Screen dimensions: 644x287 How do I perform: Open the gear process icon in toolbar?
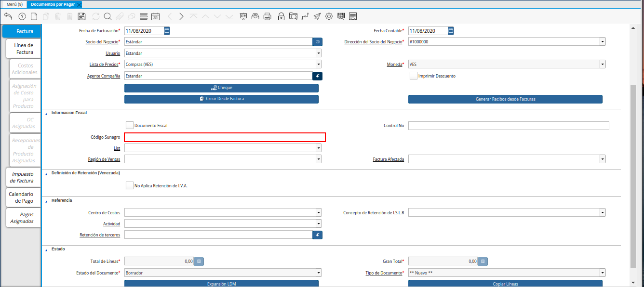click(x=329, y=16)
